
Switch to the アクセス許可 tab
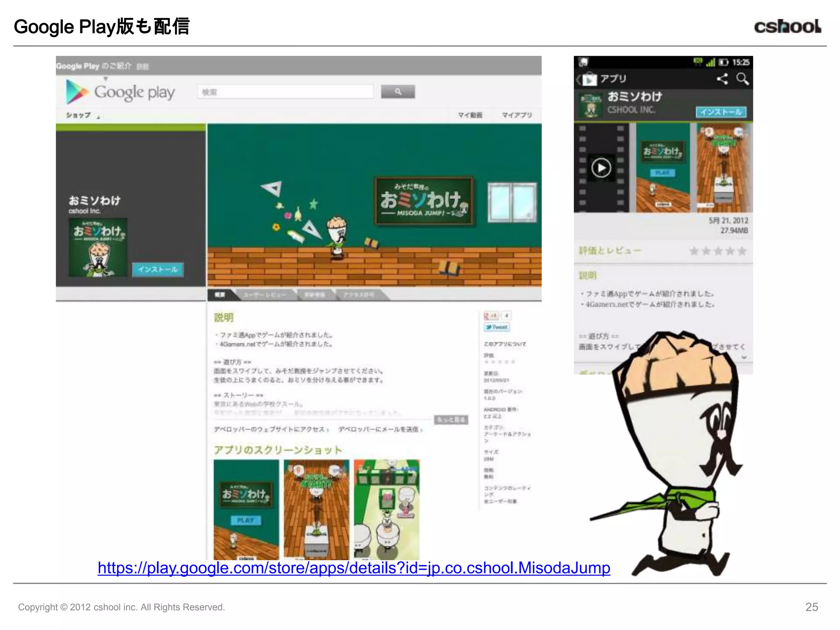[359, 294]
